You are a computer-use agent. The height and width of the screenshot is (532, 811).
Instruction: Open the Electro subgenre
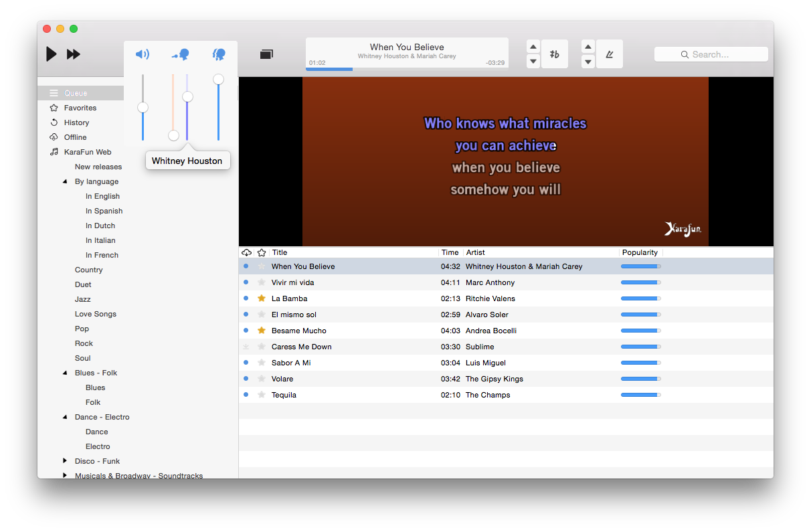[x=98, y=446]
